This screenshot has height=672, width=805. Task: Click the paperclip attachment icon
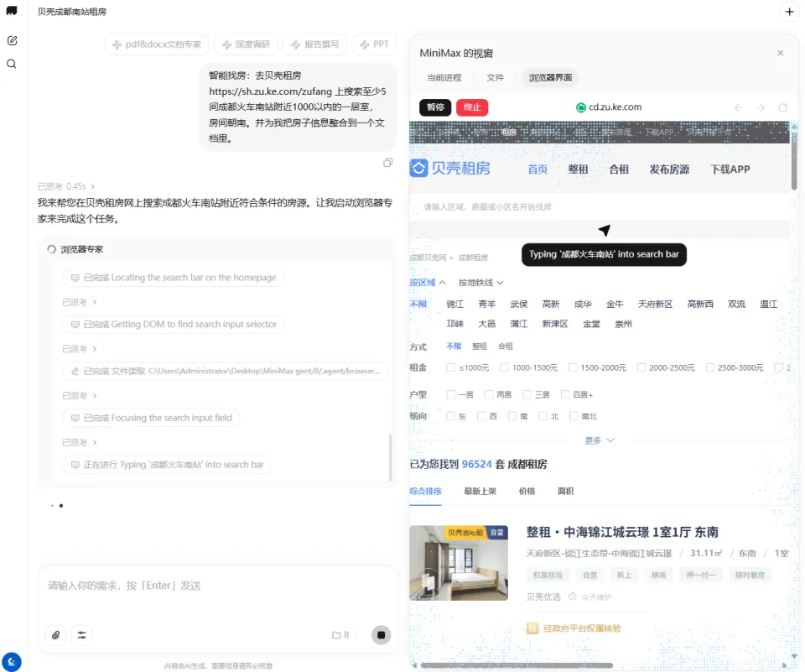(56, 635)
